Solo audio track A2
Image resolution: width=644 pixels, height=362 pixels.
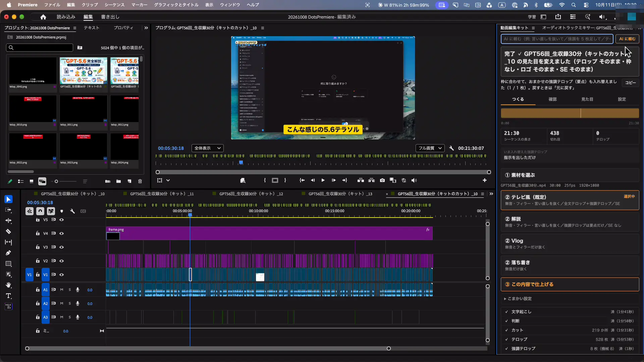pos(70,304)
